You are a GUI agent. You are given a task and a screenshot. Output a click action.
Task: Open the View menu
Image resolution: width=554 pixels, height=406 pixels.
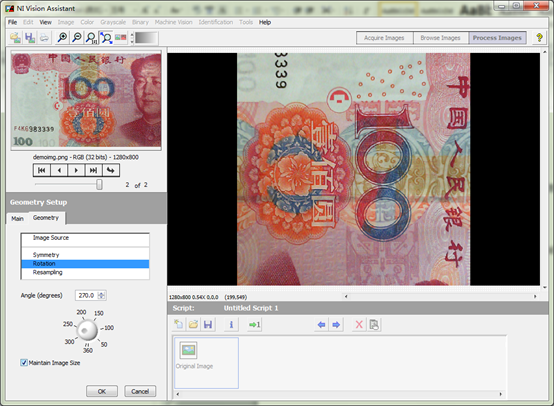[x=45, y=22]
